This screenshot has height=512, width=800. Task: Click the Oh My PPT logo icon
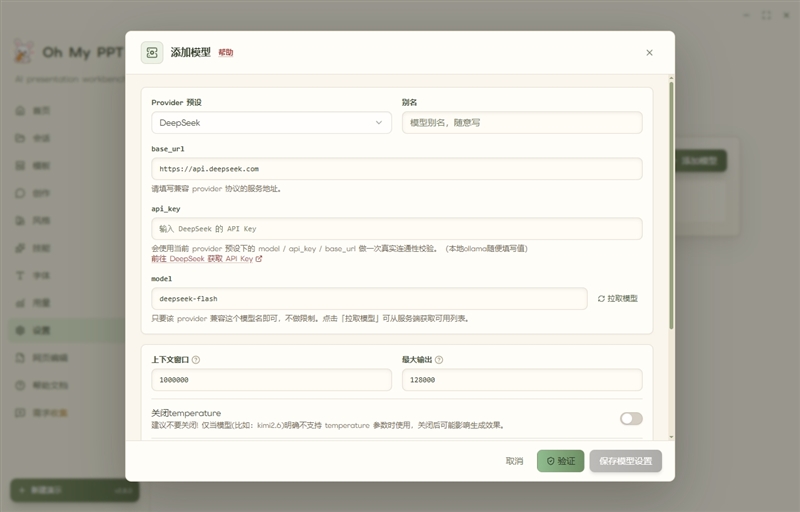[23, 52]
